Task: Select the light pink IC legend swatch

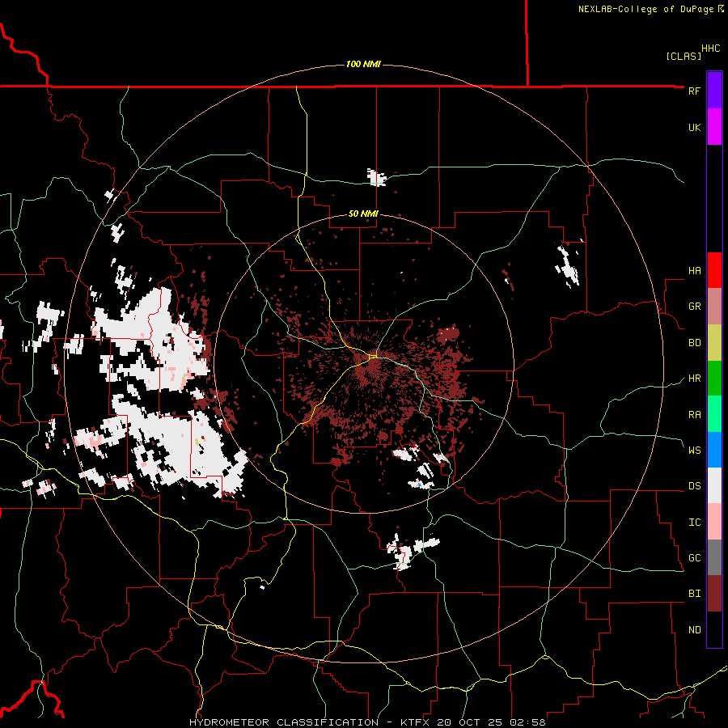Action: click(x=714, y=522)
